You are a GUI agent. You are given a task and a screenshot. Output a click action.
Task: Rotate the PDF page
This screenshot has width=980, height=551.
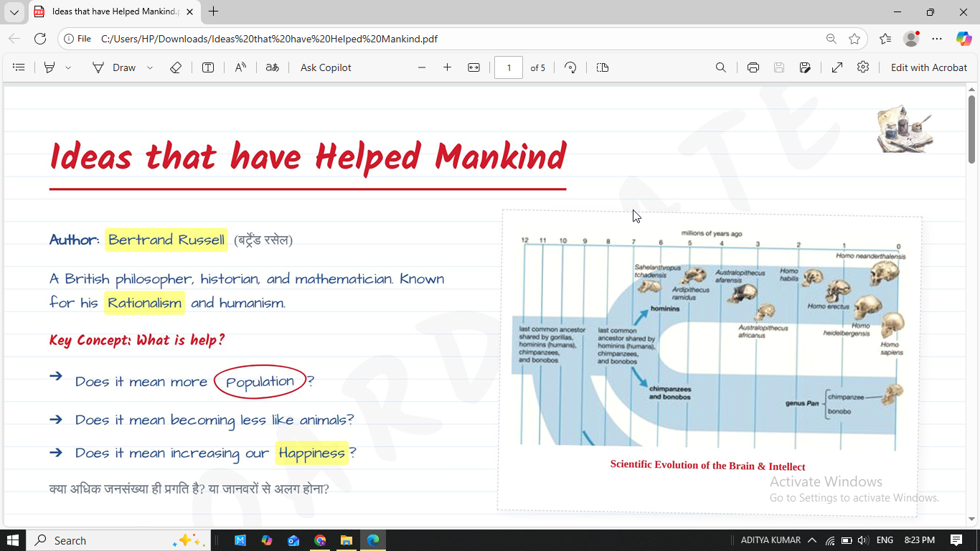(x=570, y=67)
